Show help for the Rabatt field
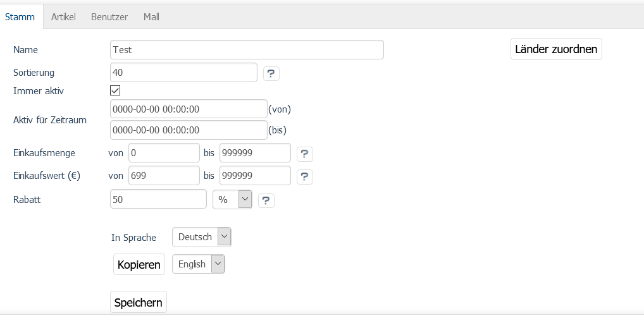Image resolution: width=644 pixels, height=318 pixels. pyautogui.click(x=266, y=200)
